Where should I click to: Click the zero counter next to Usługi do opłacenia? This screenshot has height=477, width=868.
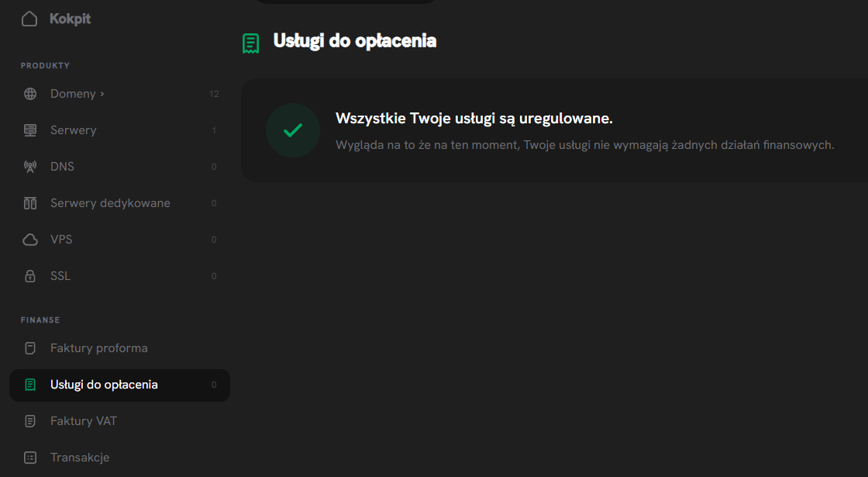(214, 384)
